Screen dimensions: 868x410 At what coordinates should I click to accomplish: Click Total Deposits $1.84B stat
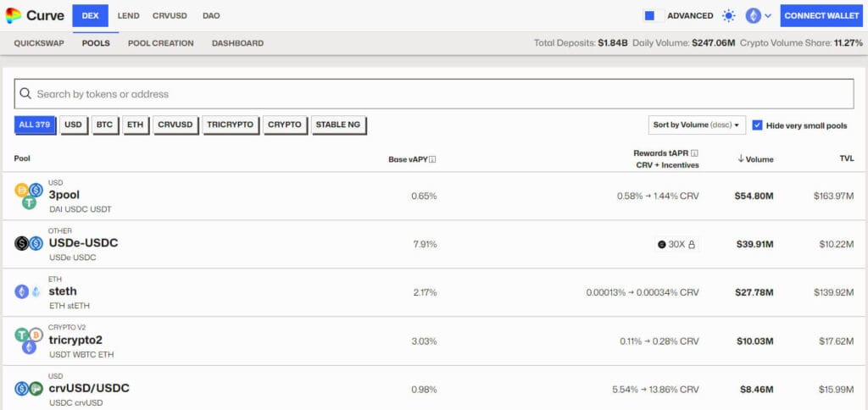coord(581,43)
